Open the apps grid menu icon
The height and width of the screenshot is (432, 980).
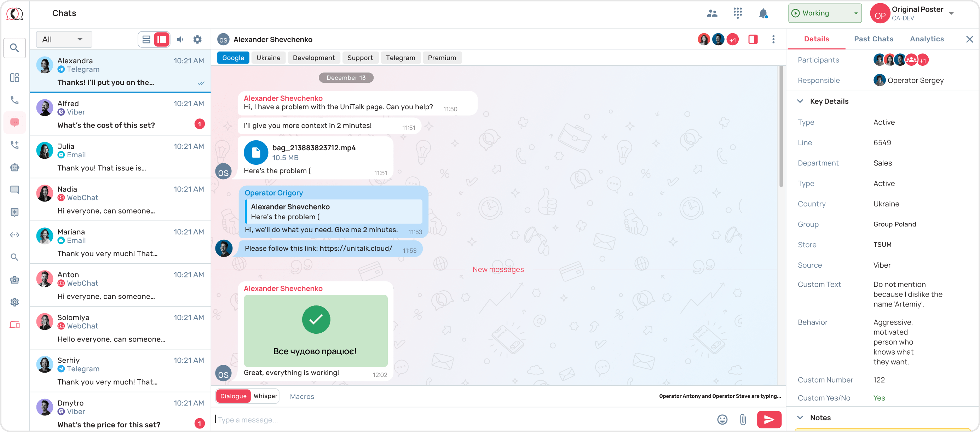tap(737, 13)
